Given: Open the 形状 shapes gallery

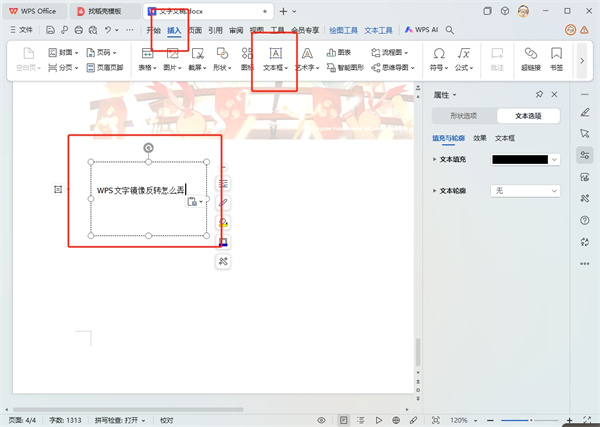Looking at the screenshot, I should 222,59.
